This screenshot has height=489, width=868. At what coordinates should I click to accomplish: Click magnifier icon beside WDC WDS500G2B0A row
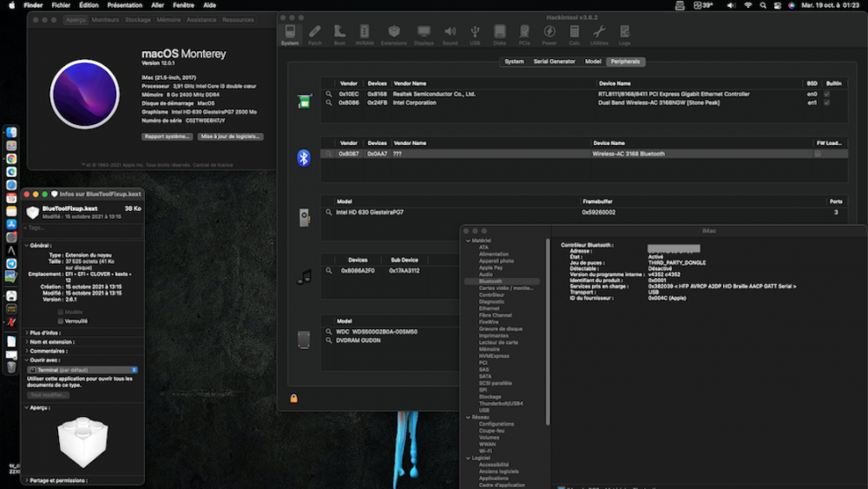[x=329, y=332]
